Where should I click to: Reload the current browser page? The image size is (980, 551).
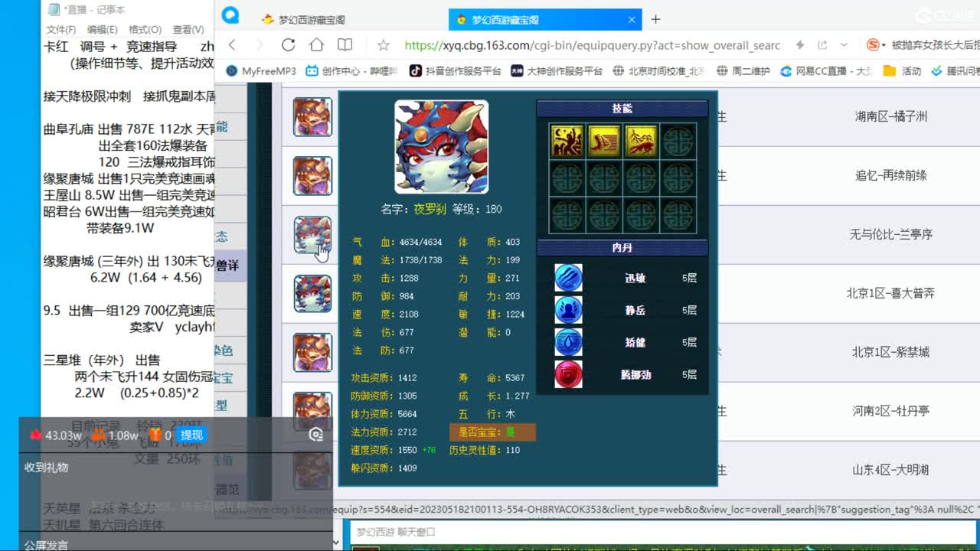[x=288, y=45]
